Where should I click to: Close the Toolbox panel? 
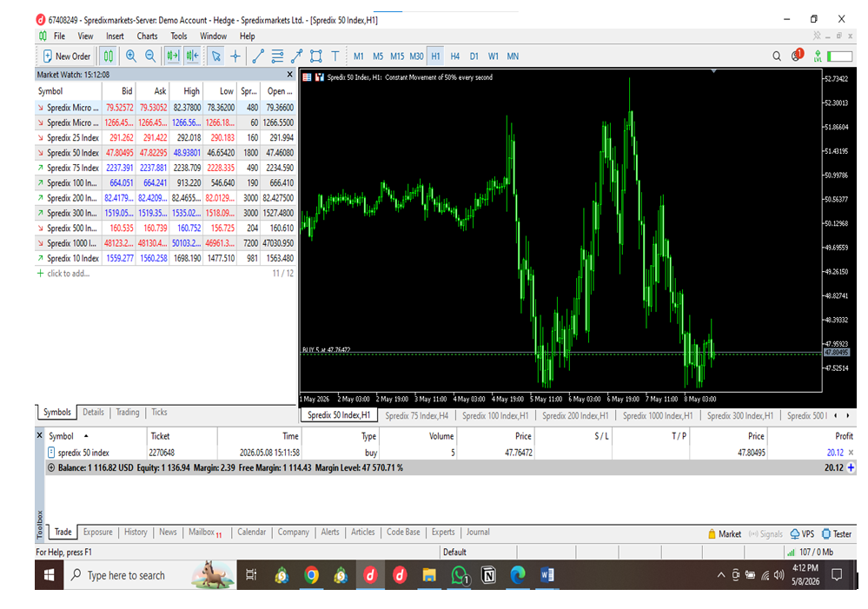tap(39, 435)
